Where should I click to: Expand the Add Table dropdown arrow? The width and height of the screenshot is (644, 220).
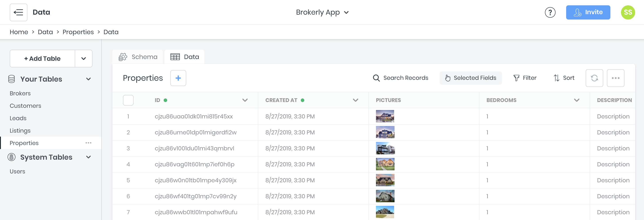(84, 59)
